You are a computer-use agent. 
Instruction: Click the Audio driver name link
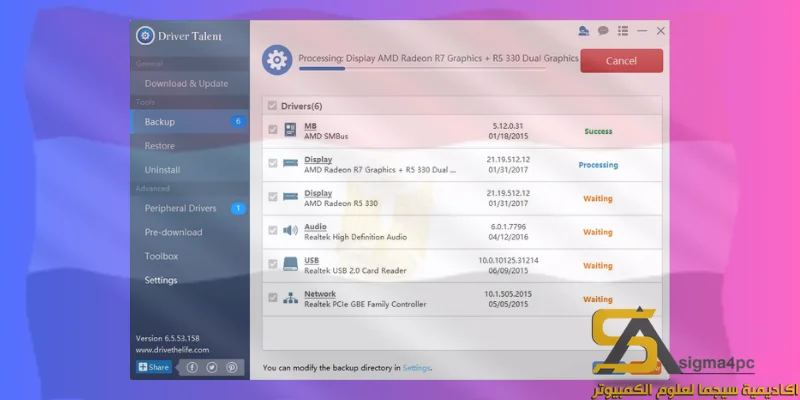(315, 227)
